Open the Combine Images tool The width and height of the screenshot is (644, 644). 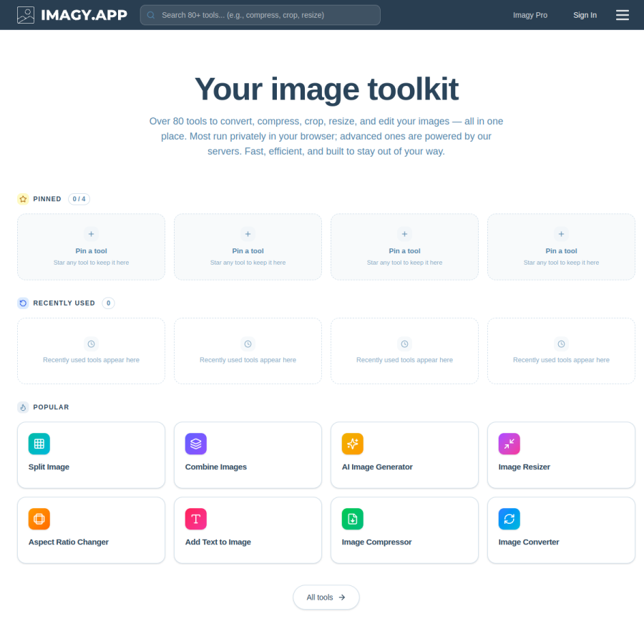[248, 455]
